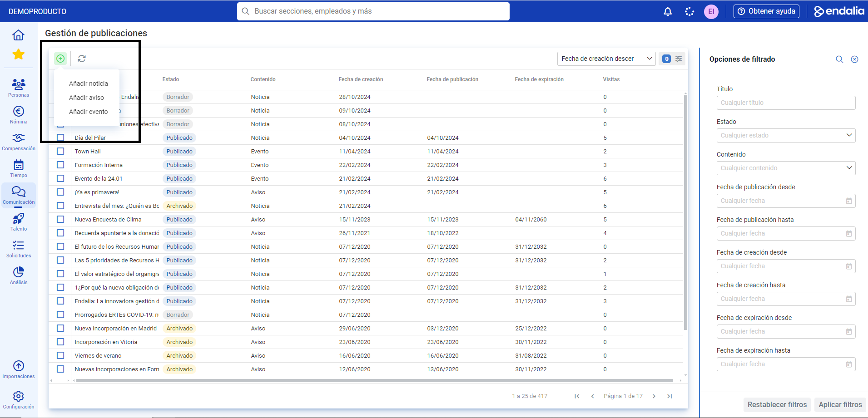Open the Nómina section

click(19, 115)
